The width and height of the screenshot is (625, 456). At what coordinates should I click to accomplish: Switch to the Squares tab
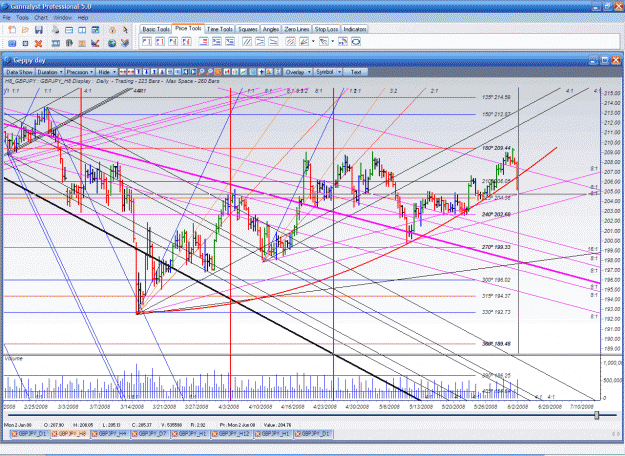click(x=248, y=29)
